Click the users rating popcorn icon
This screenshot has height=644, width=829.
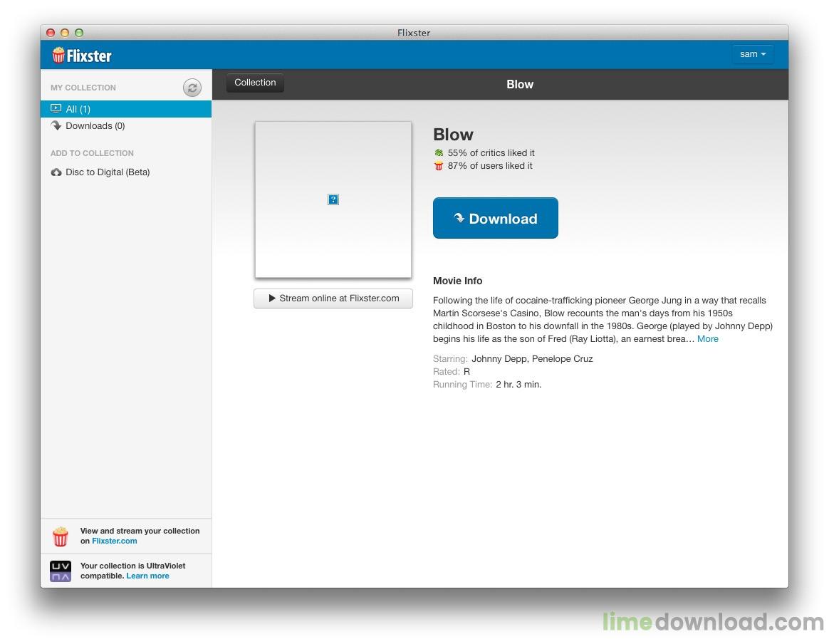pos(439,166)
